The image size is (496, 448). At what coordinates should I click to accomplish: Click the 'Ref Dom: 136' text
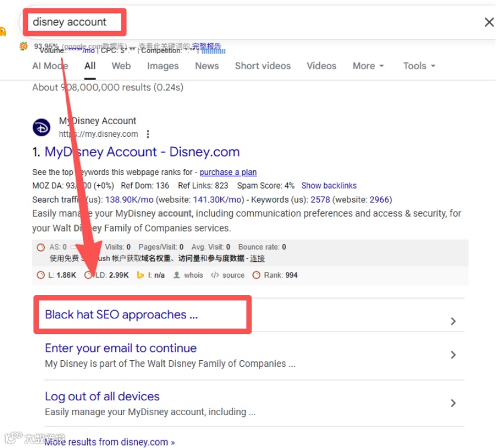coord(145,186)
